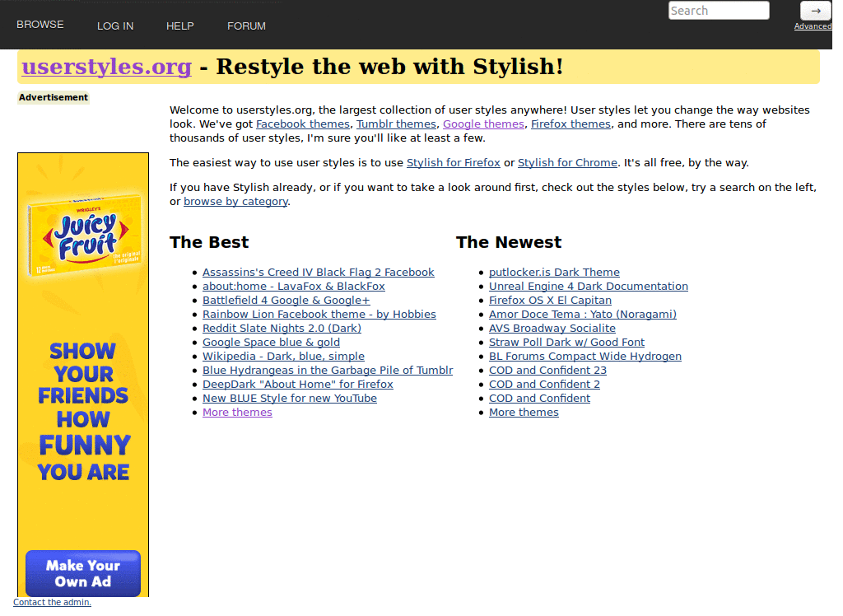Open the Facebook themes link
This screenshot has height=616, width=843.
click(x=303, y=124)
